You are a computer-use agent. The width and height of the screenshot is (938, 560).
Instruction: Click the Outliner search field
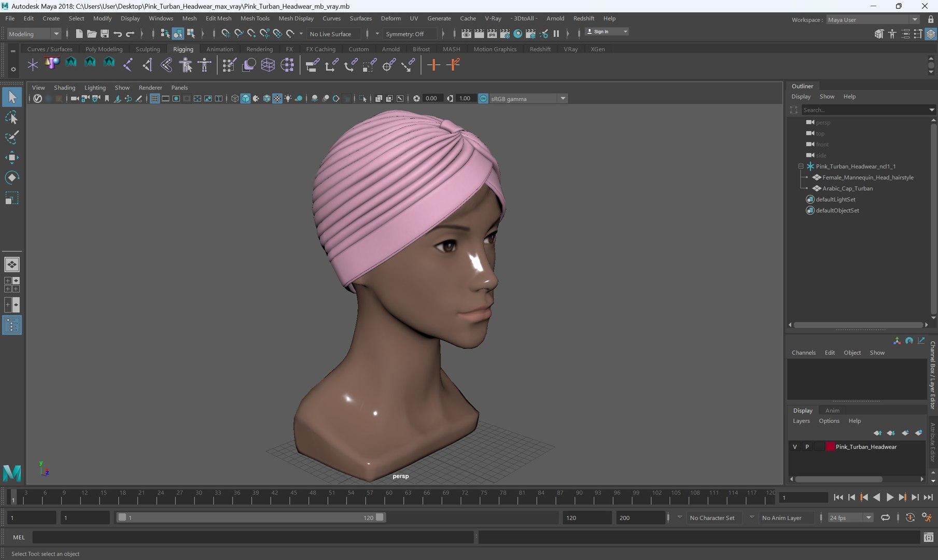pos(864,110)
